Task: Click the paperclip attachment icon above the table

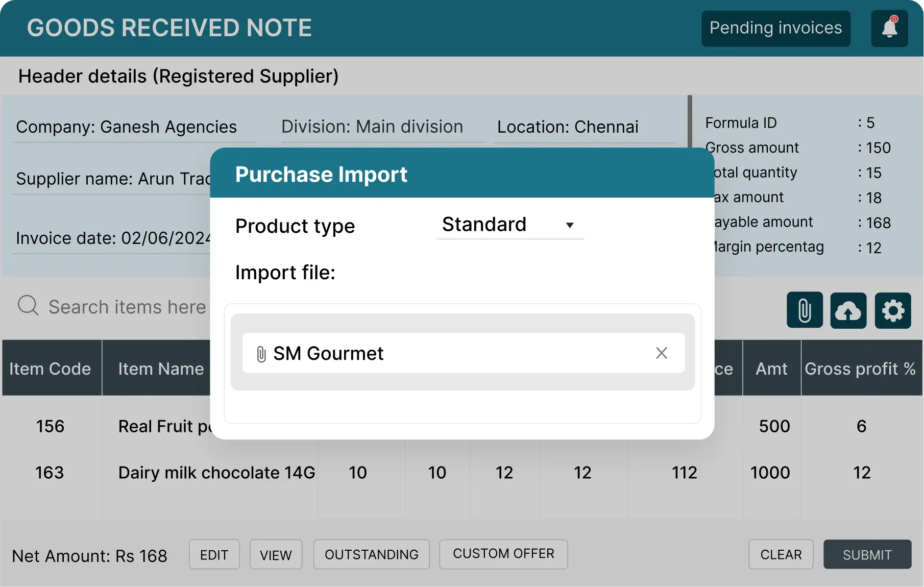Action: coord(805,310)
